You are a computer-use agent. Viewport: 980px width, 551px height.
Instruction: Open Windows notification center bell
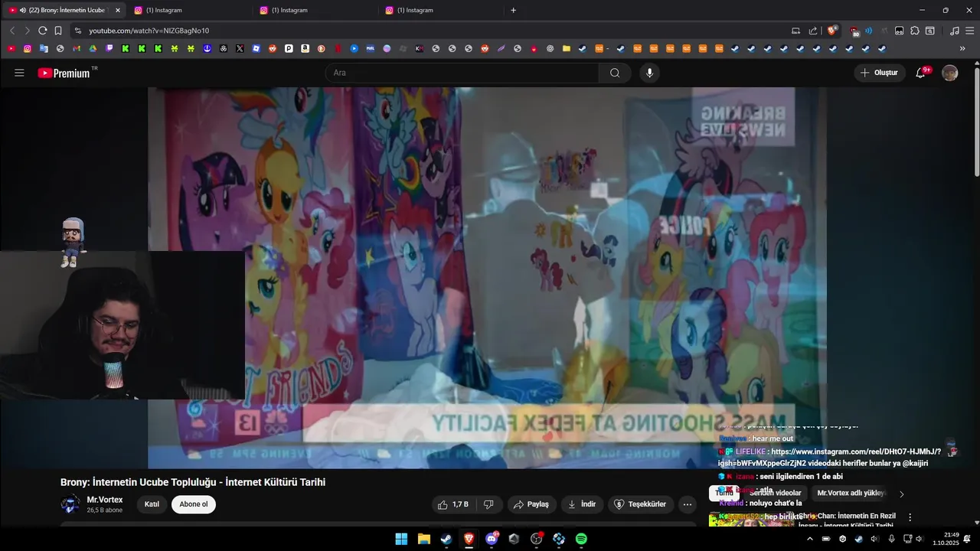(x=969, y=539)
